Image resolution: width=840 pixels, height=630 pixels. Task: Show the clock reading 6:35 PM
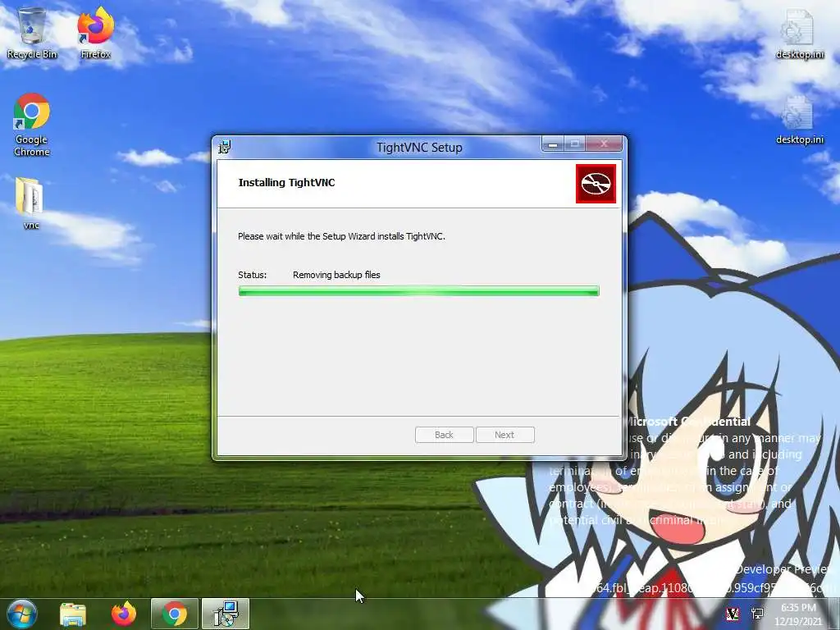(x=798, y=614)
